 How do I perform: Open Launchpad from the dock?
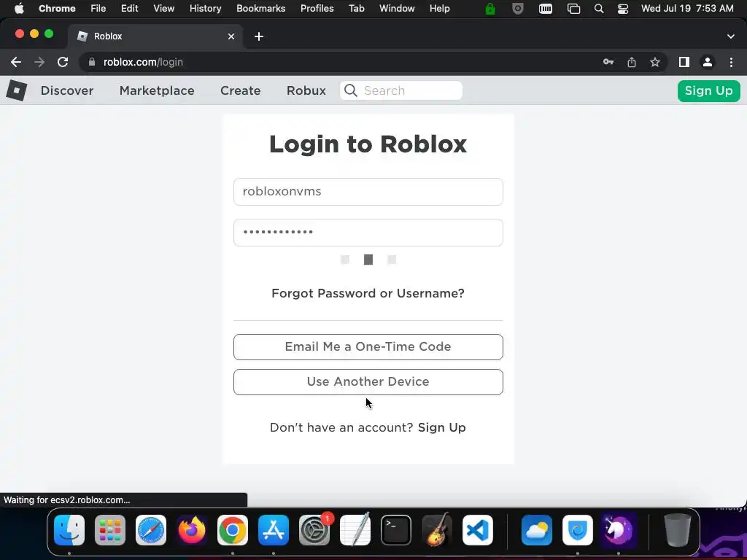[110, 530]
